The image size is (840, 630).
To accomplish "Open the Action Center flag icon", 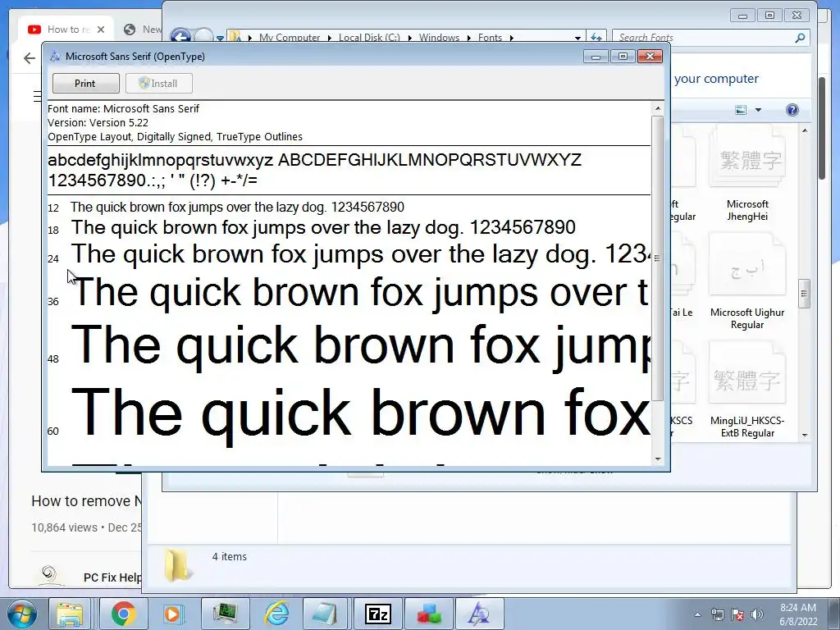I will pyautogui.click(x=737, y=614).
